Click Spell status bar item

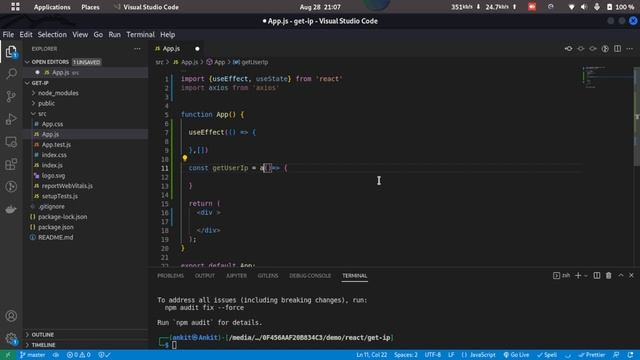coord(547,355)
